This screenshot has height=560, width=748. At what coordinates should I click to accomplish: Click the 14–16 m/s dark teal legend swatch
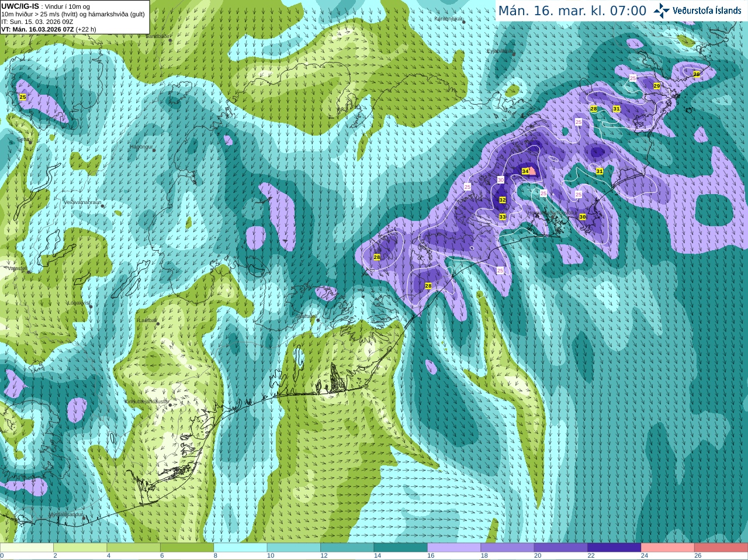pos(400,547)
